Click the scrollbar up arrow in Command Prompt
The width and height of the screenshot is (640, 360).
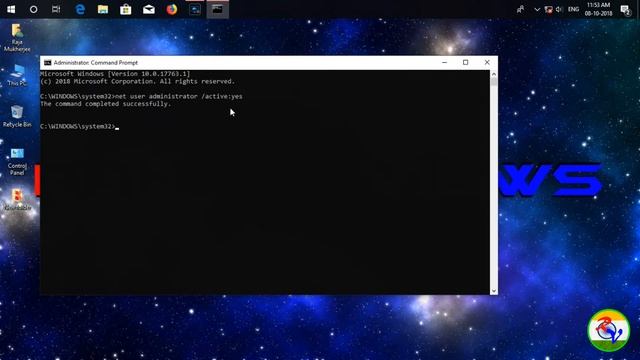(x=494, y=74)
